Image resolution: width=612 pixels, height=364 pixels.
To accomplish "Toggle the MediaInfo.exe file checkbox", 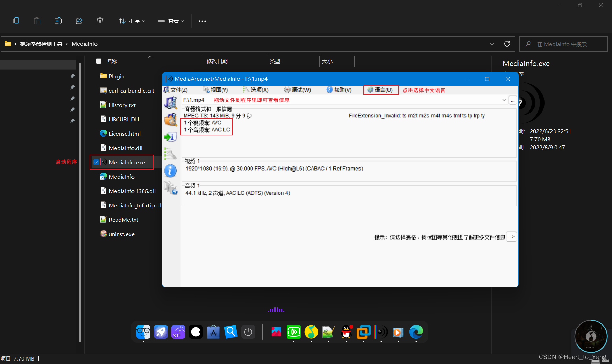I will pos(96,162).
